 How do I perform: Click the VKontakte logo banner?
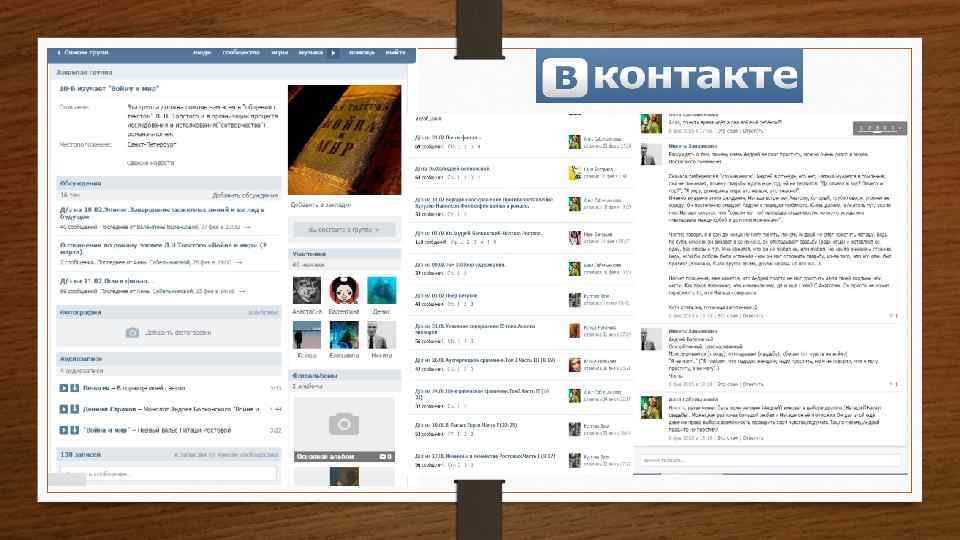click(669, 75)
